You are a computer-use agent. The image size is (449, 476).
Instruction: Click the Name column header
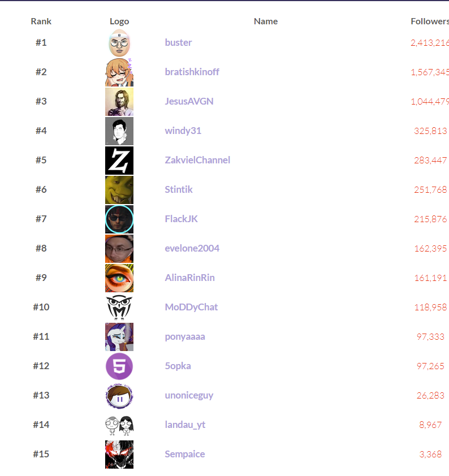[266, 21]
